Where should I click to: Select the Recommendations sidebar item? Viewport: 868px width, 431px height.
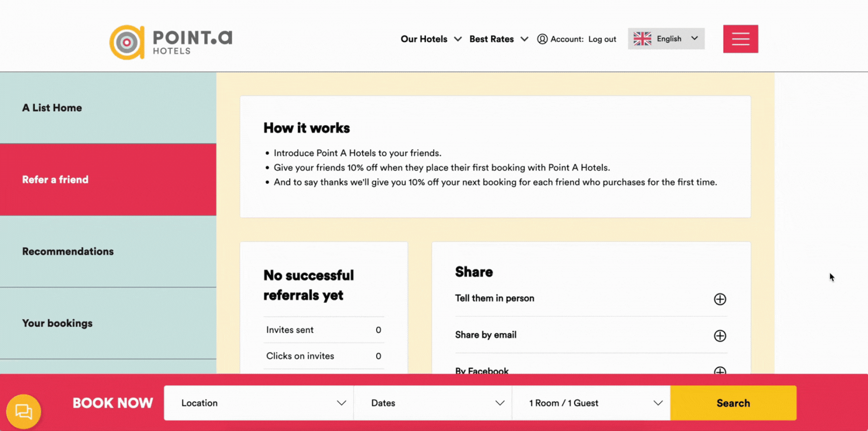click(68, 251)
